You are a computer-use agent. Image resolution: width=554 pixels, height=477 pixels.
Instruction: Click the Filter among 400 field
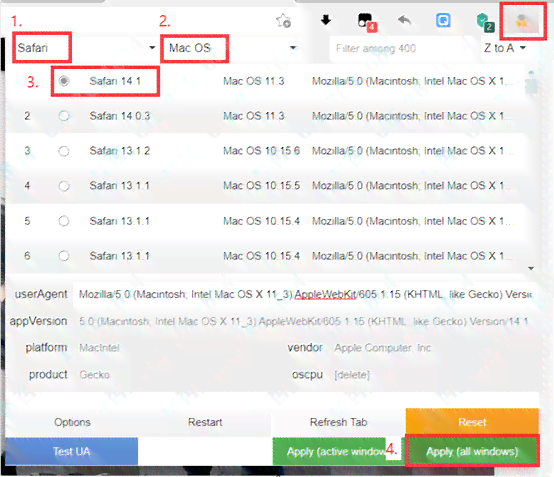[403, 48]
